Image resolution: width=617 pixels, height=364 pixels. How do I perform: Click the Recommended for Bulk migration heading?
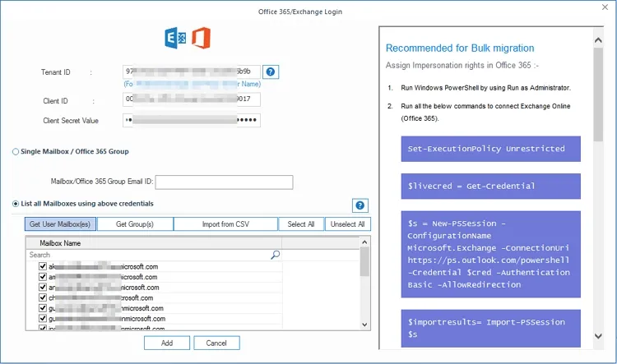460,48
